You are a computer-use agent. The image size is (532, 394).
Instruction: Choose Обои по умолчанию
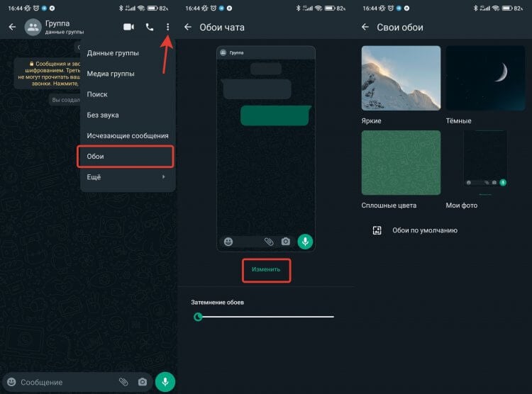(424, 230)
